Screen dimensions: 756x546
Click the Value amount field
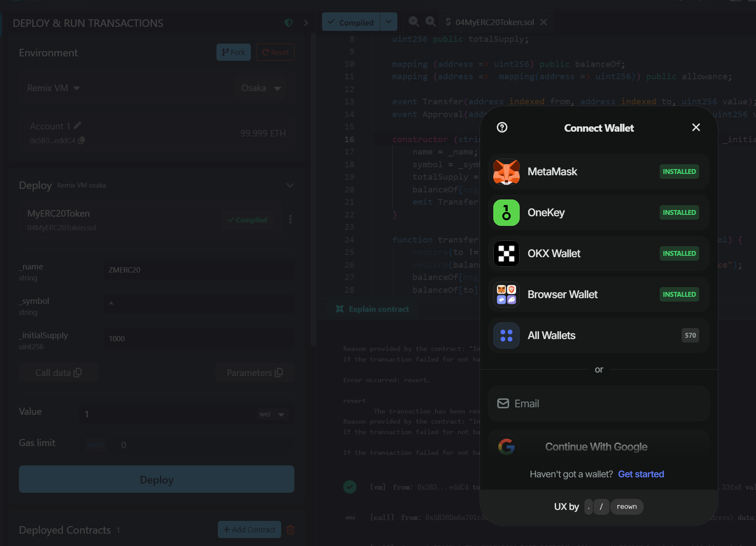(x=167, y=414)
